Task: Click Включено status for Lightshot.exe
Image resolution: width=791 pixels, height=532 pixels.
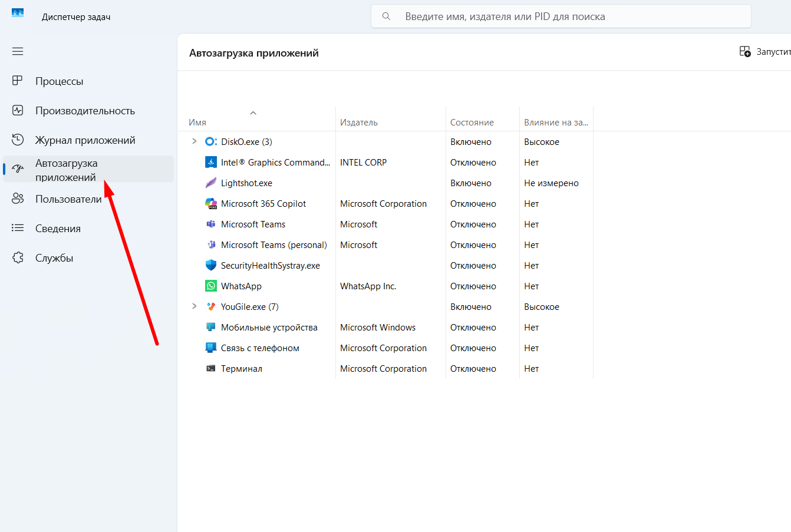Action: click(471, 183)
